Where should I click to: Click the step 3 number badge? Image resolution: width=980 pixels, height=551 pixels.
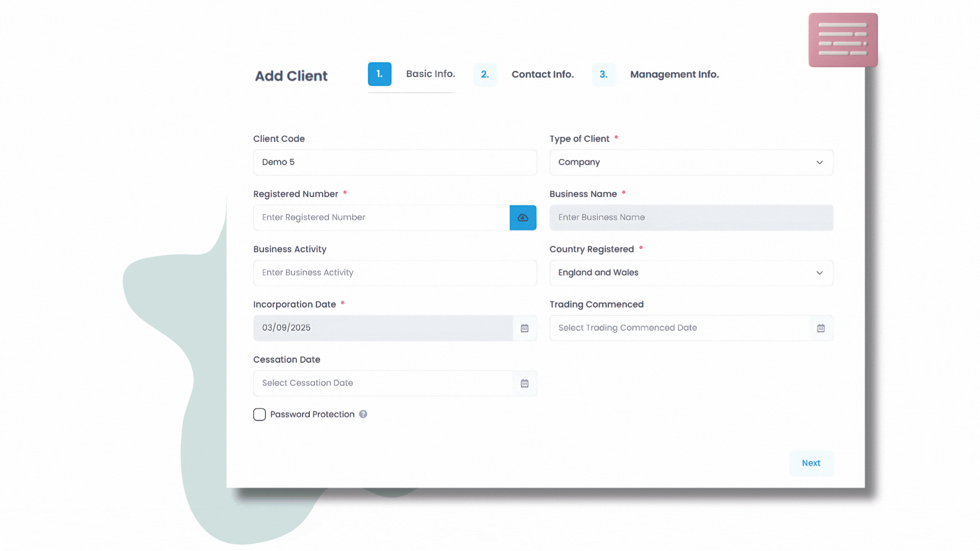tap(603, 74)
